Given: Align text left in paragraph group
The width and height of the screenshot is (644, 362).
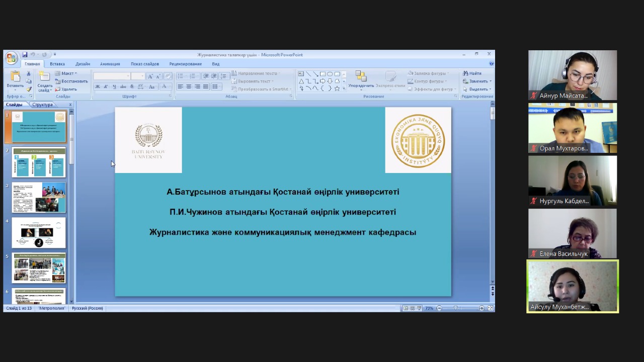Looking at the screenshot, I should [x=180, y=86].
